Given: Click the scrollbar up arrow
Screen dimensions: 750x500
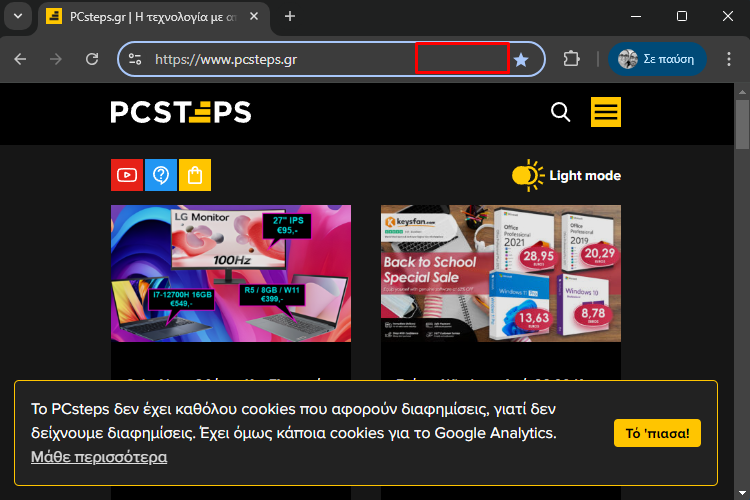Looking at the screenshot, I should [x=742, y=91].
